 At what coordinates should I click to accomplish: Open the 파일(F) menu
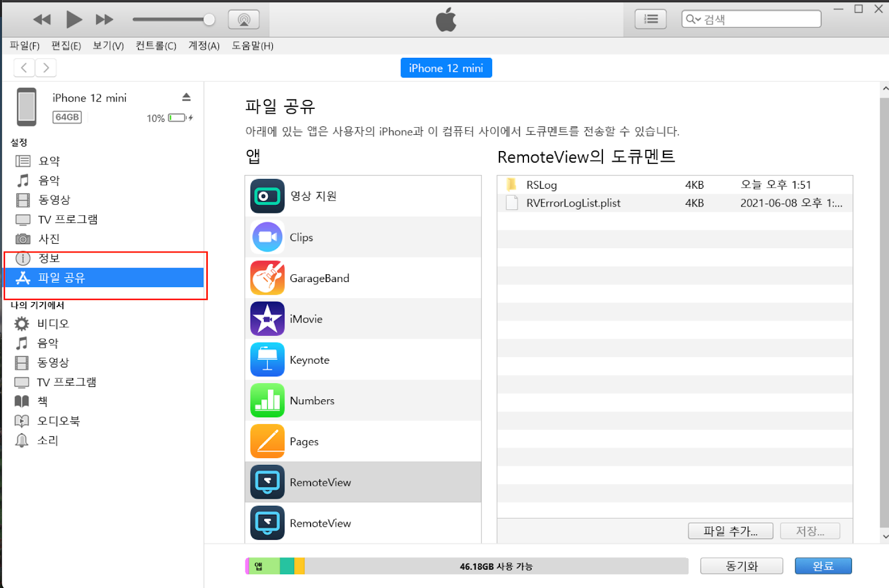[24, 46]
